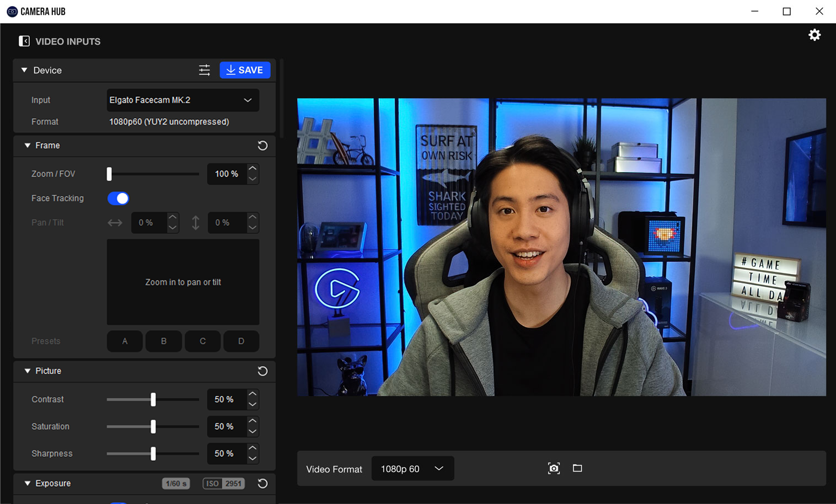
Task: Click the pan/tilt preview area
Action: [183, 282]
